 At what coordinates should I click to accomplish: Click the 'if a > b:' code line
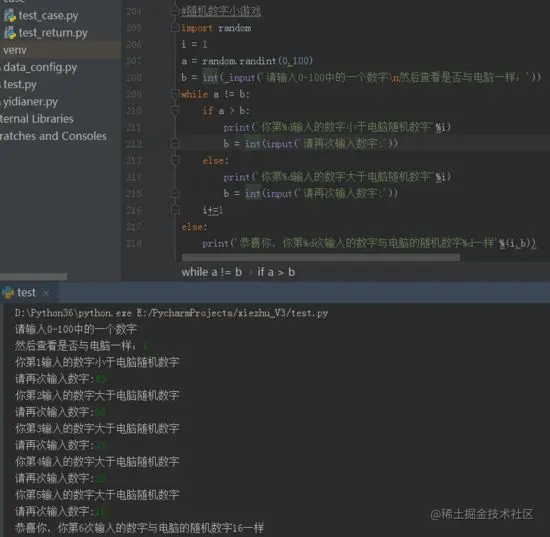coord(226,111)
